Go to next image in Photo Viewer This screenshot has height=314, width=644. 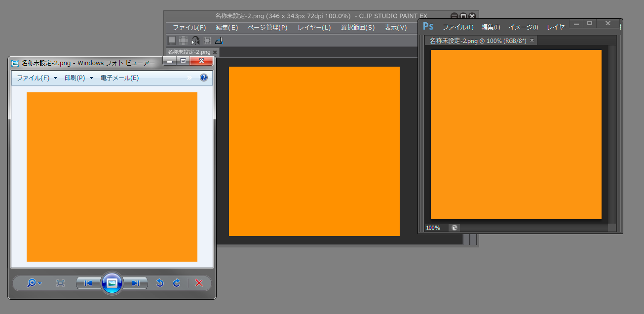136,283
